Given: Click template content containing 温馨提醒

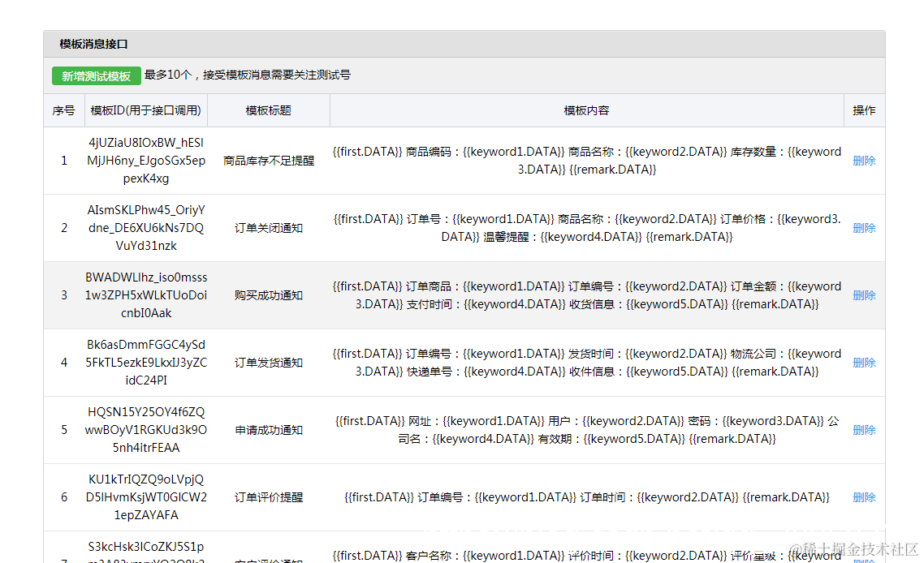Looking at the screenshot, I should tap(587, 228).
